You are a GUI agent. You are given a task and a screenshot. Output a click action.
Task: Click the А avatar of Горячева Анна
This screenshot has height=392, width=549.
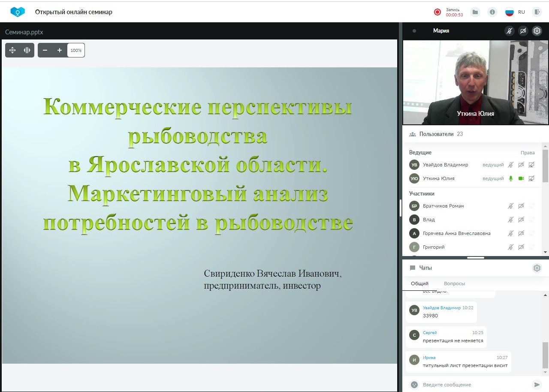pyautogui.click(x=414, y=233)
